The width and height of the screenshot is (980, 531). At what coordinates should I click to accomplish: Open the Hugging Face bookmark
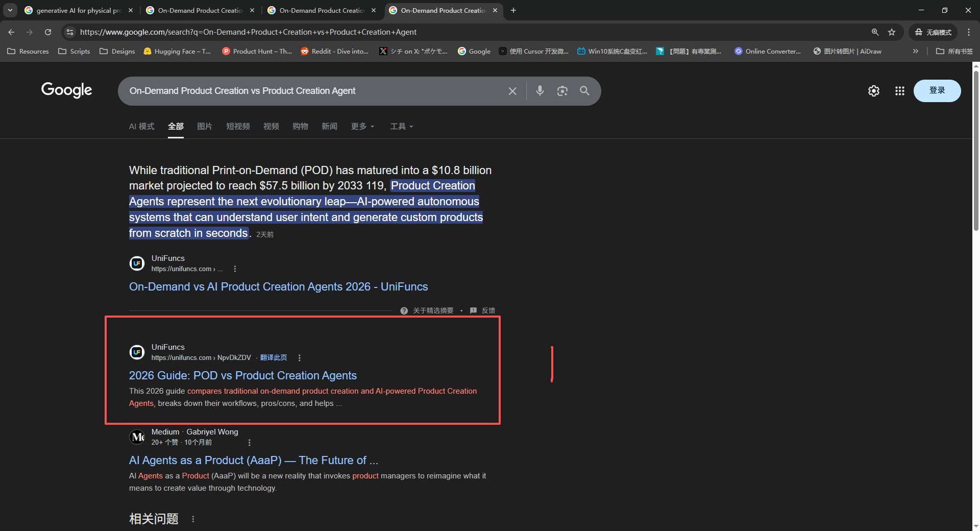click(177, 51)
